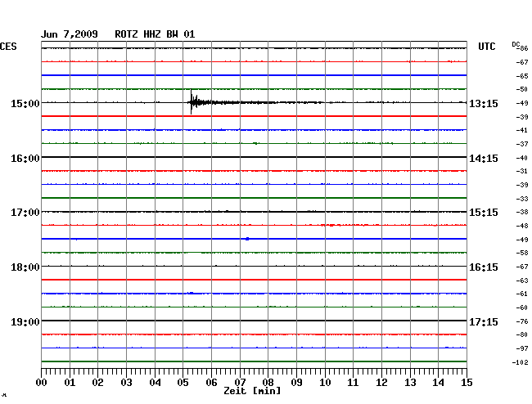Image resolution: width=532 pixels, height=404 pixels.
Task: Click the 14:15 UTC time label
Action: point(484,159)
